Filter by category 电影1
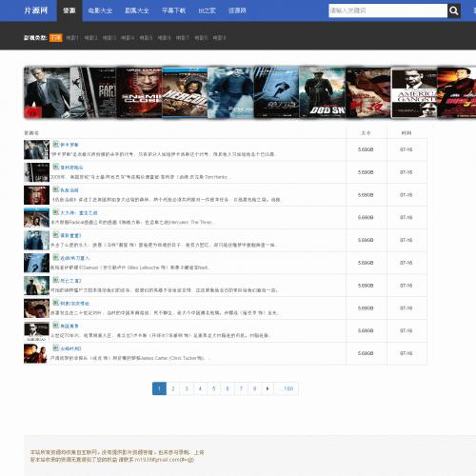 coord(72,38)
